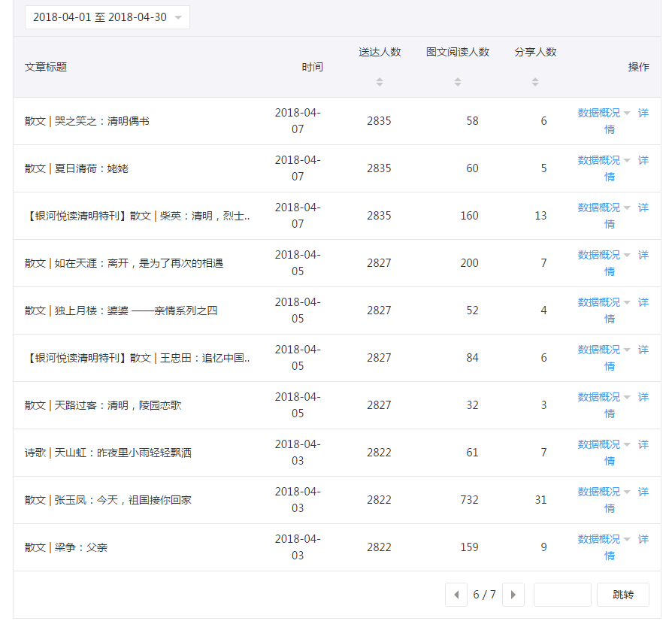Click read count 84 in 王忠田 row
This screenshot has height=621, width=672.
tap(472, 358)
